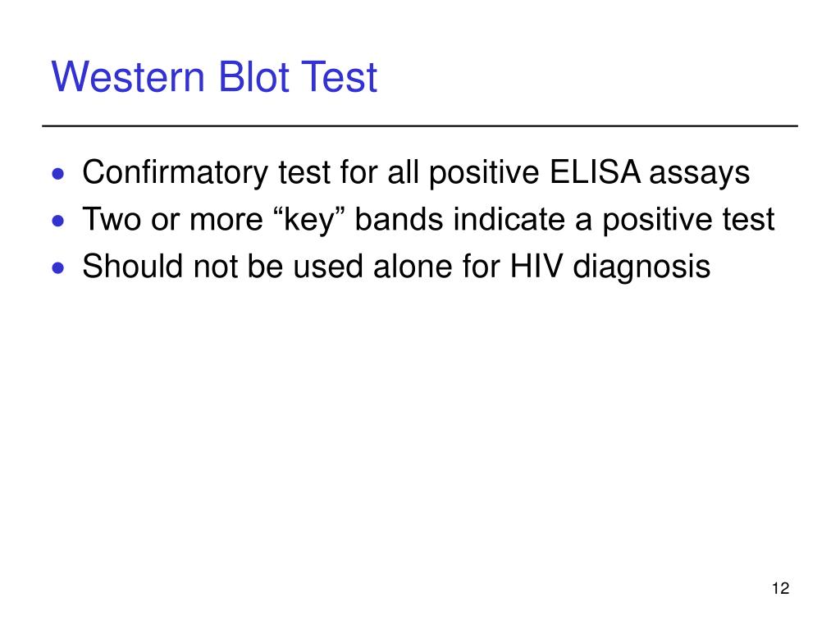The image size is (840, 630).
Task: Click the slide number 12
Action: click(781, 588)
